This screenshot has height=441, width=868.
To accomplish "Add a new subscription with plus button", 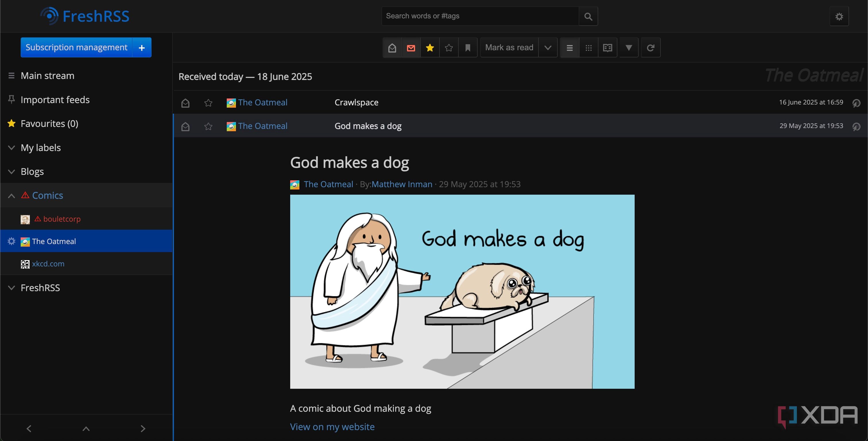I will point(142,48).
